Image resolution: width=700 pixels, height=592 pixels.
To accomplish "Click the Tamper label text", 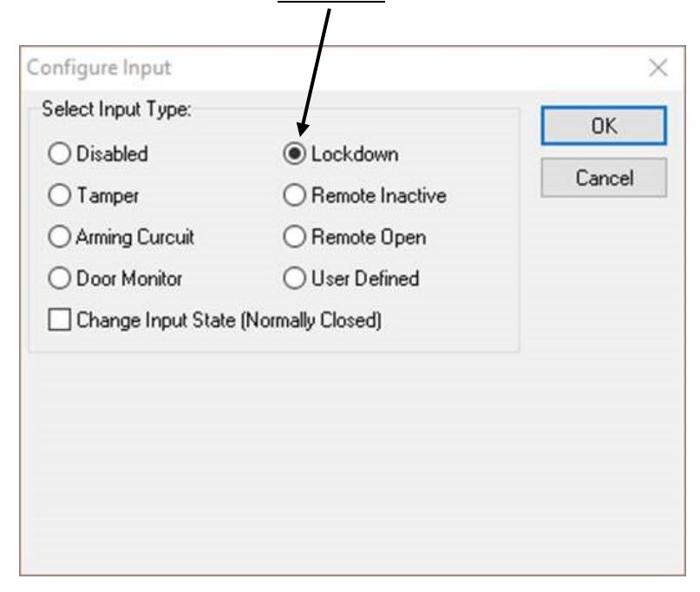I will click(108, 196).
